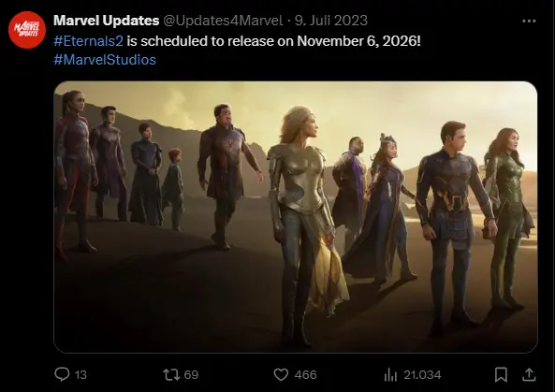555x392 pixels.
Task: Open the @Updates4Marvel handle link
Action: tap(223, 21)
